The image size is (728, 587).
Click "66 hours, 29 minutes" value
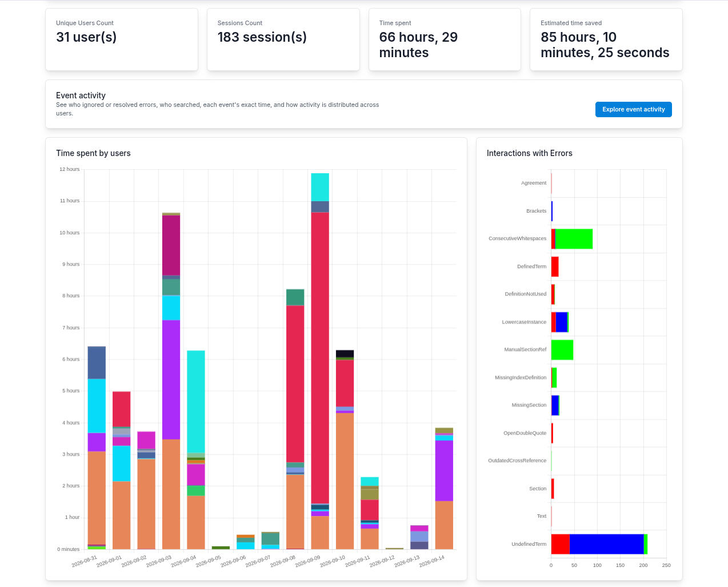pos(418,45)
